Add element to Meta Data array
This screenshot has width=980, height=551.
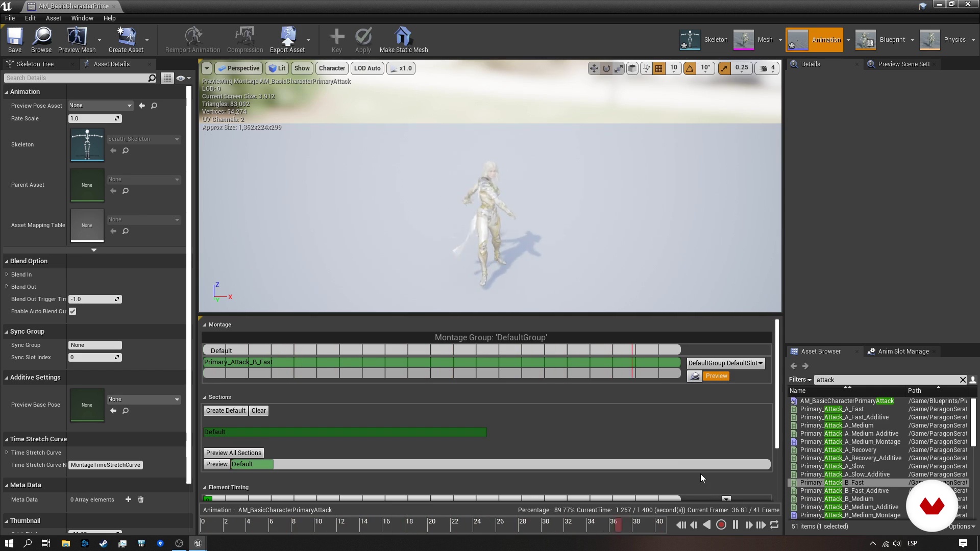click(128, 499)
